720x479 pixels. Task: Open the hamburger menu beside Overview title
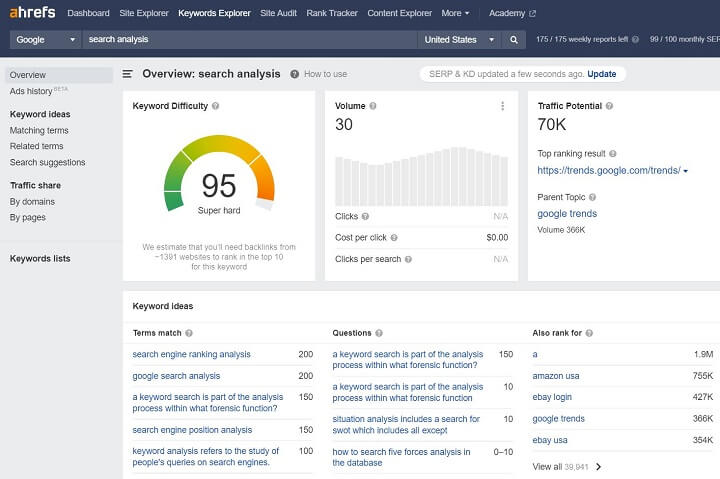coord(127,74)
